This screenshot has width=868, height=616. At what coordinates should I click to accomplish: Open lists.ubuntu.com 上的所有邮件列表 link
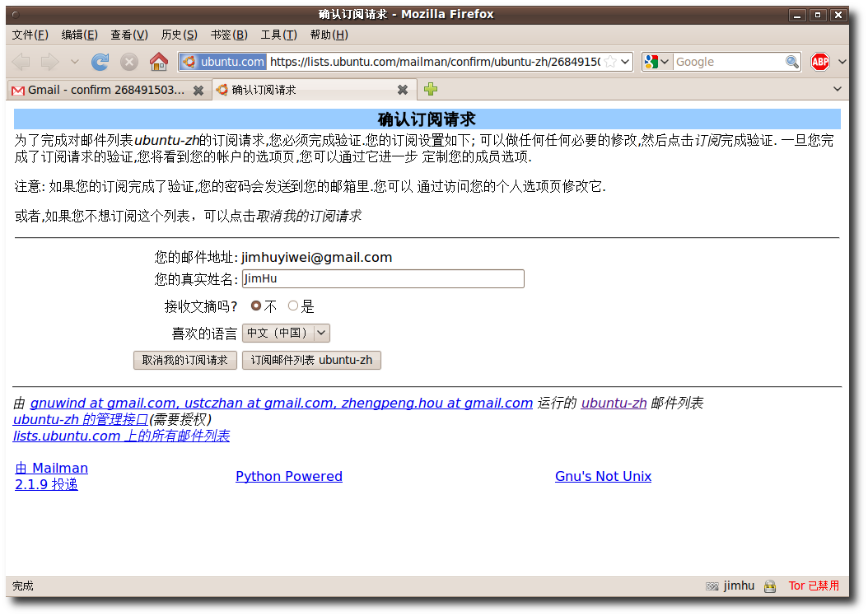coord(121,436)
